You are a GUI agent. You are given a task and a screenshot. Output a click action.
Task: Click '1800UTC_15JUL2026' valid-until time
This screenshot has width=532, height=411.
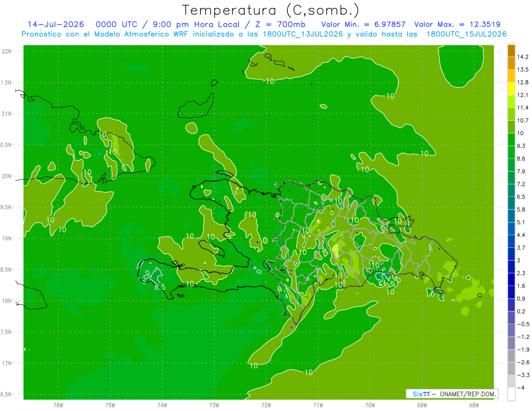tap(466, 34)
